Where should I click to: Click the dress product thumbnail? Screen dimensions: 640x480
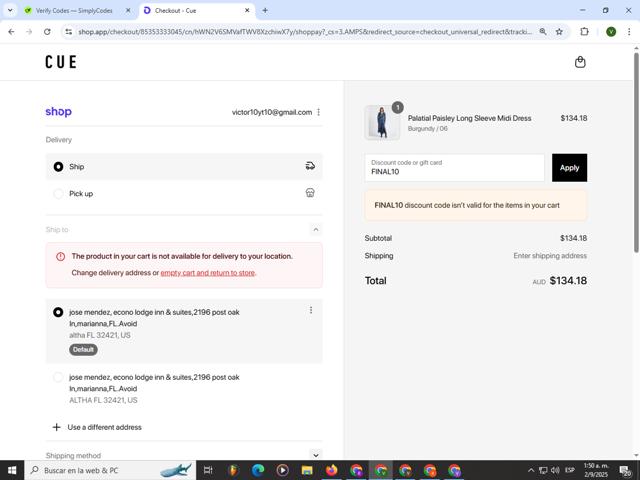point(382,122)
